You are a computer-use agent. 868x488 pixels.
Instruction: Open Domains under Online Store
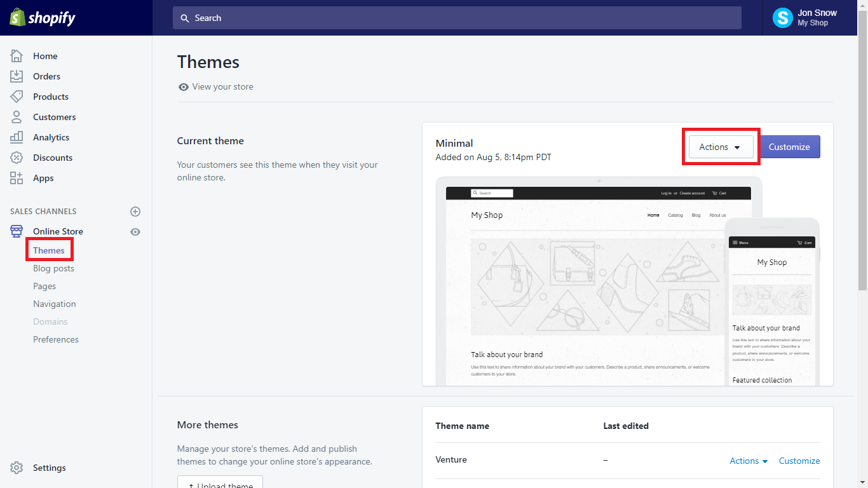tap(50, 322)
